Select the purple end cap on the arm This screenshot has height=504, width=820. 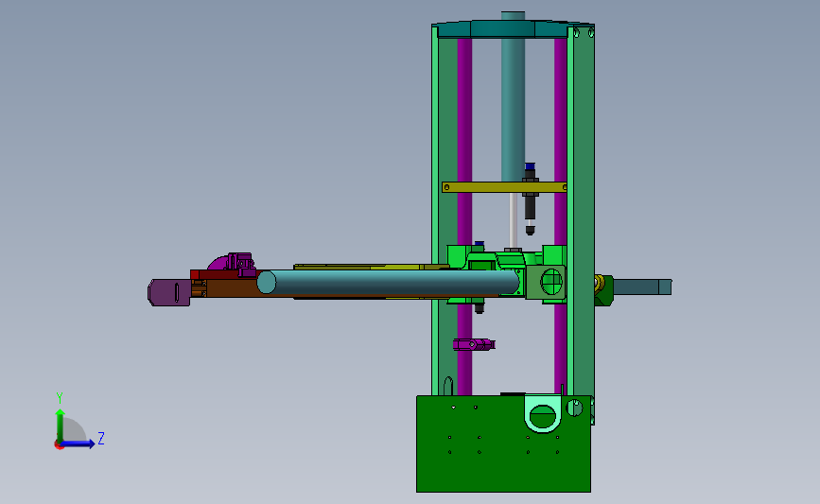pyautogui.click(x=169, y=292)
